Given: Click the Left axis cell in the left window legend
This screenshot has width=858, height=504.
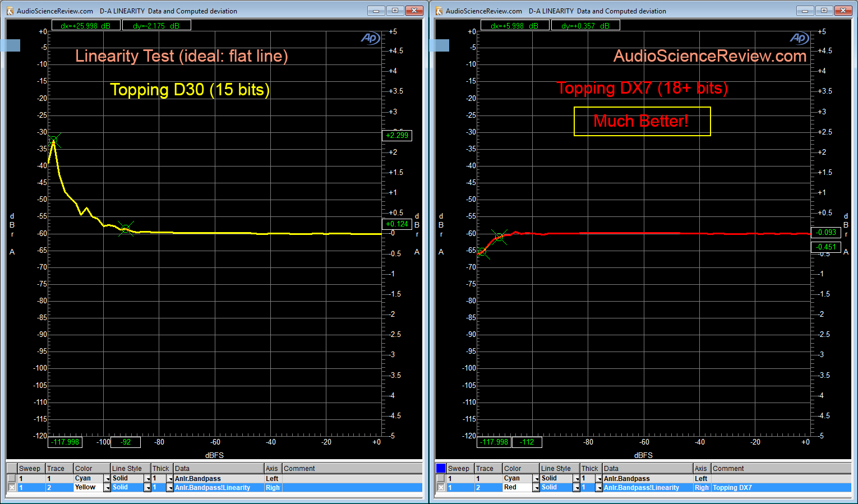Looking at the screenshot, I should [x=273, y=479].
